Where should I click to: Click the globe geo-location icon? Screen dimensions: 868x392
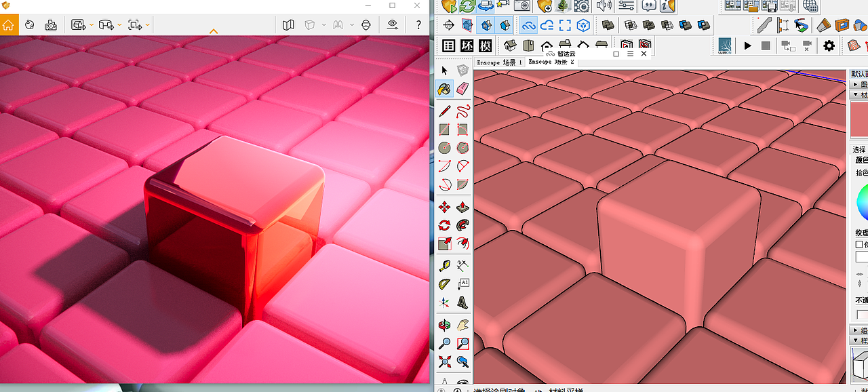810,6
